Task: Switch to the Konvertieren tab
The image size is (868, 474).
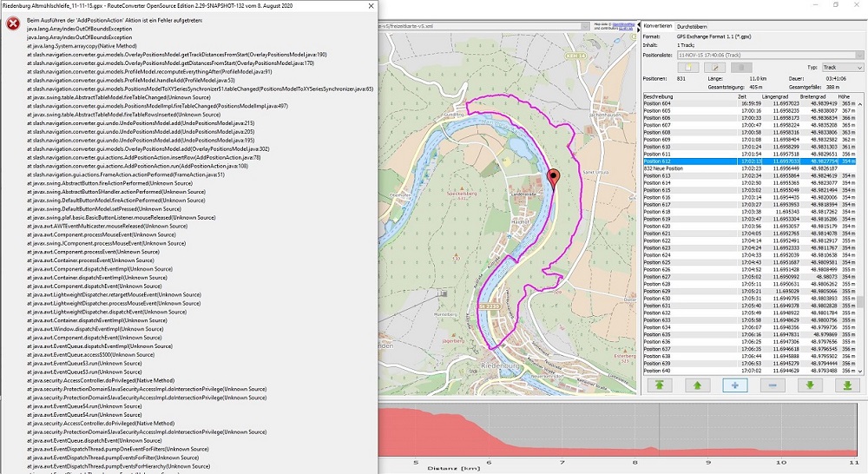Action: coord(657,27)
